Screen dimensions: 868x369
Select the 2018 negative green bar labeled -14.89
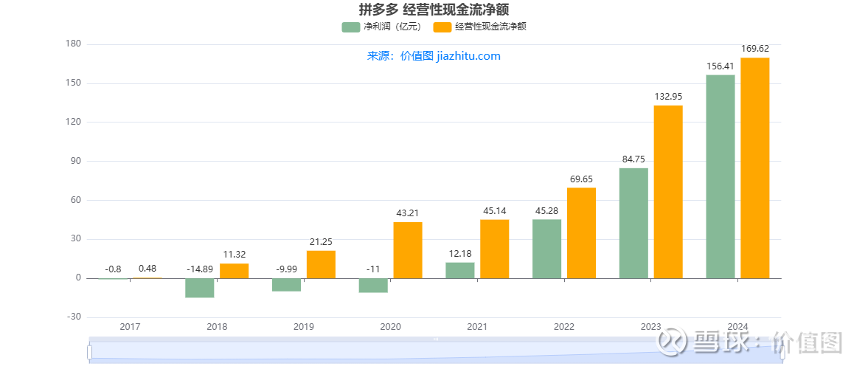[x=200, y=288]
